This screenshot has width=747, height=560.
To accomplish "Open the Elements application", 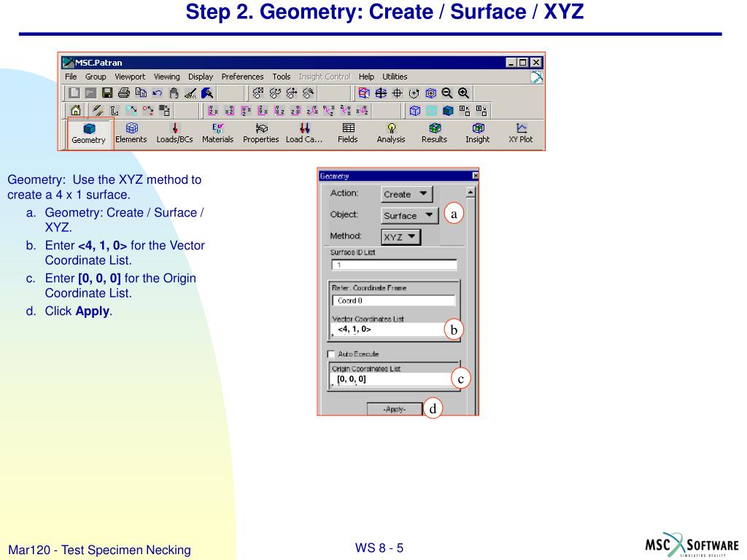I will [x=131, y=133].
